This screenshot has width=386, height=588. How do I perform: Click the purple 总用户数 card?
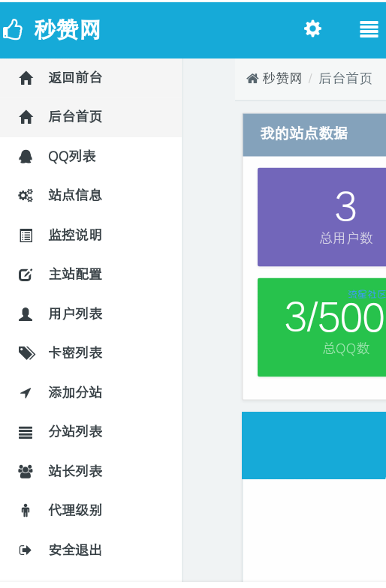(x=321, y=217)
